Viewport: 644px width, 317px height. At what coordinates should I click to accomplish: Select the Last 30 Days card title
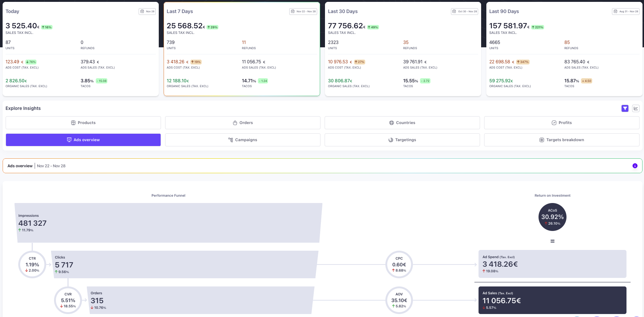click(342, 12)
